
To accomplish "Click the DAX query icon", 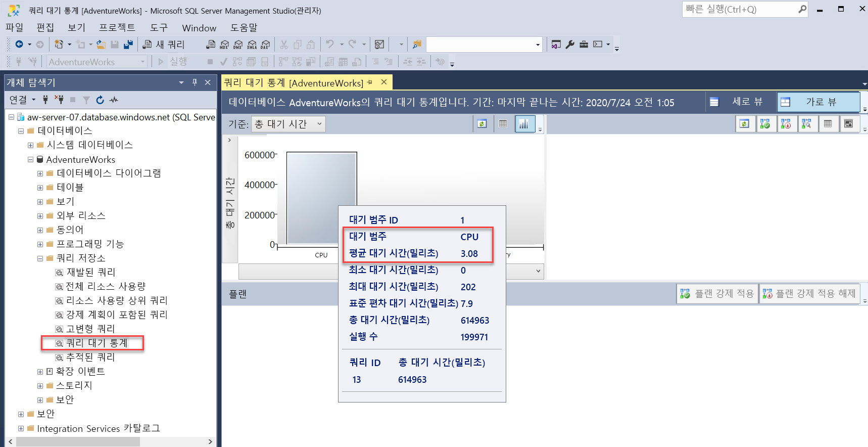I will [265, 44].
